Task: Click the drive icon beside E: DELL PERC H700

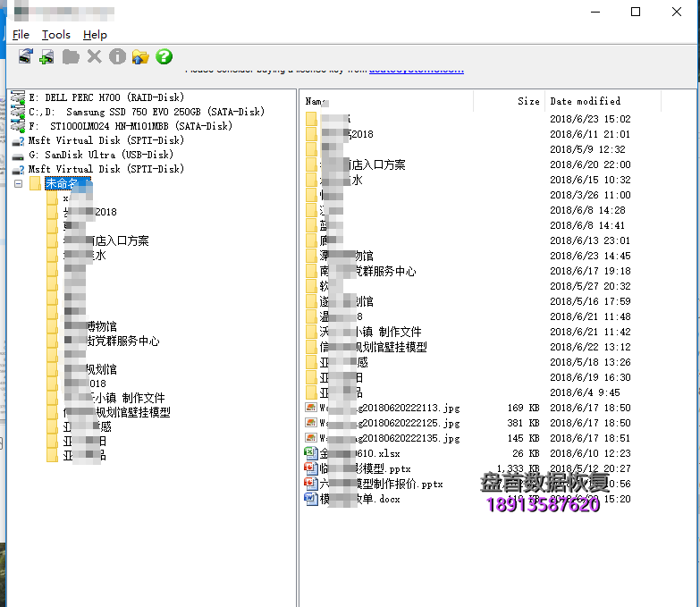Action: [x=18, y=97]
